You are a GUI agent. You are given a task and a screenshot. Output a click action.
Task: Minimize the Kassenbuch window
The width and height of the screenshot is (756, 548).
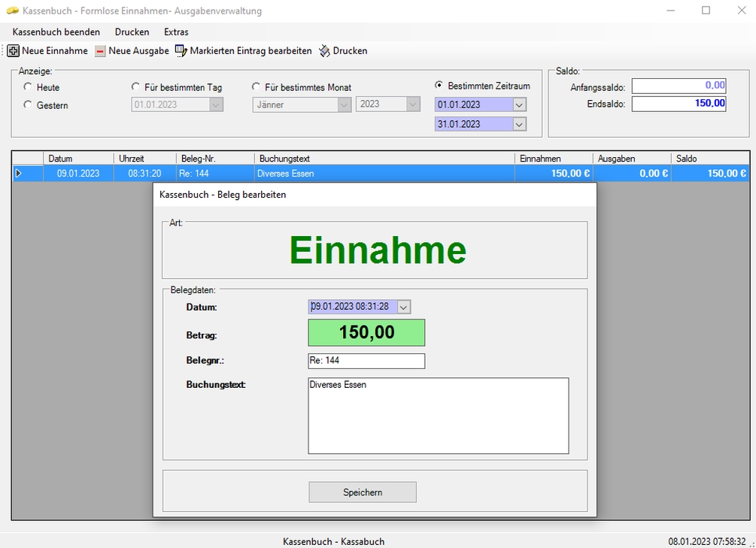pos(671,10)
